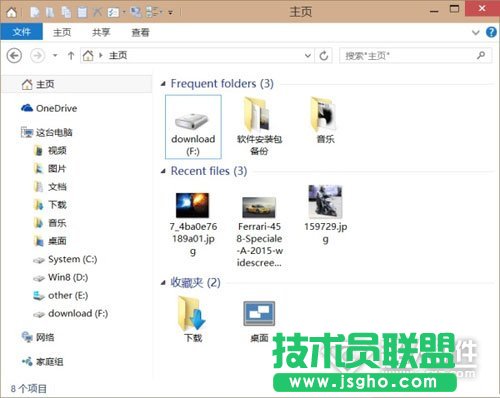Select the 音乐 folder icon in Frequent folders

(x=323, y=114)
